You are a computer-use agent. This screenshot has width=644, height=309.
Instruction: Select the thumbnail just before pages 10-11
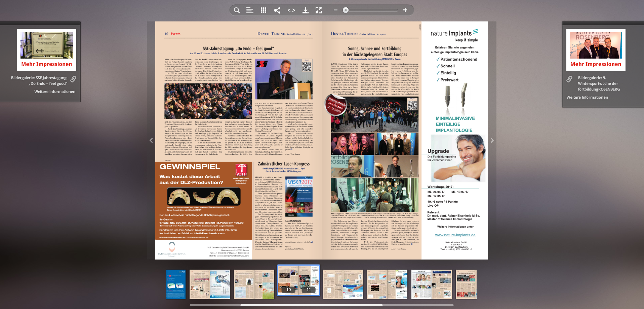(254, 284)
